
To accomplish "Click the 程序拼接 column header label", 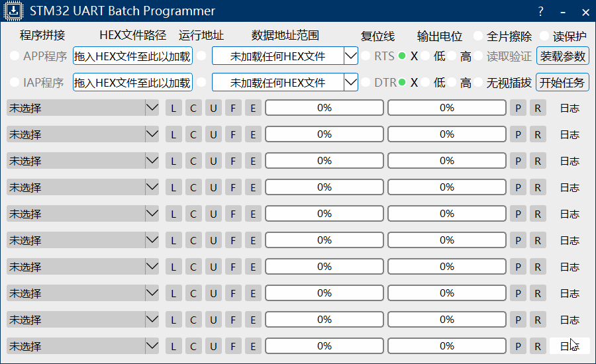I will [42, 35].
